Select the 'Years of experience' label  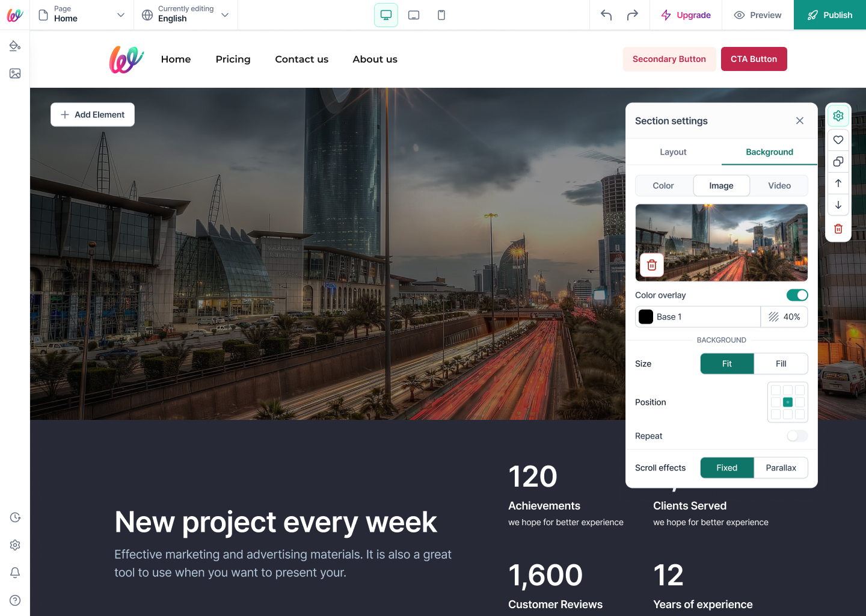[x=703, y=605]
